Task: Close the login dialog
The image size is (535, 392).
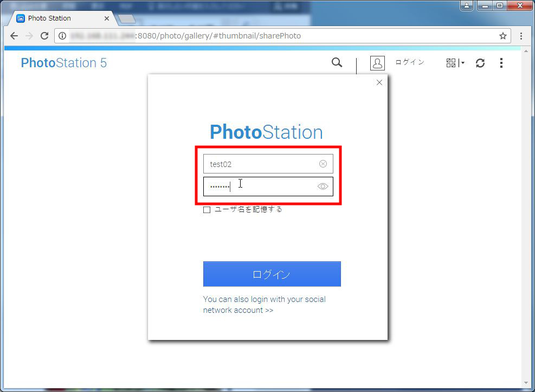Action: (379, 82)
